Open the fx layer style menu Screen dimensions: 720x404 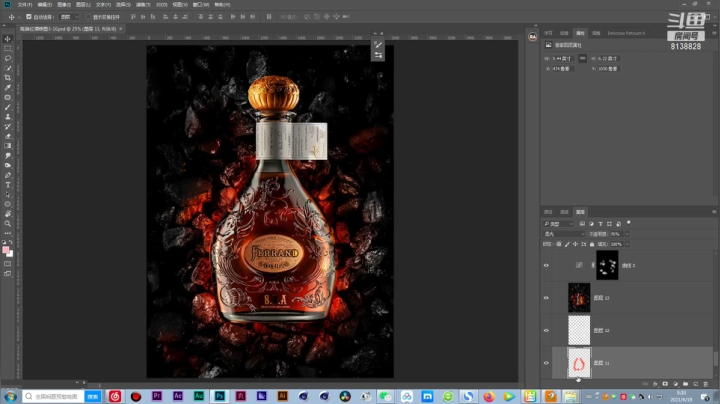click(x=655, y=384)
